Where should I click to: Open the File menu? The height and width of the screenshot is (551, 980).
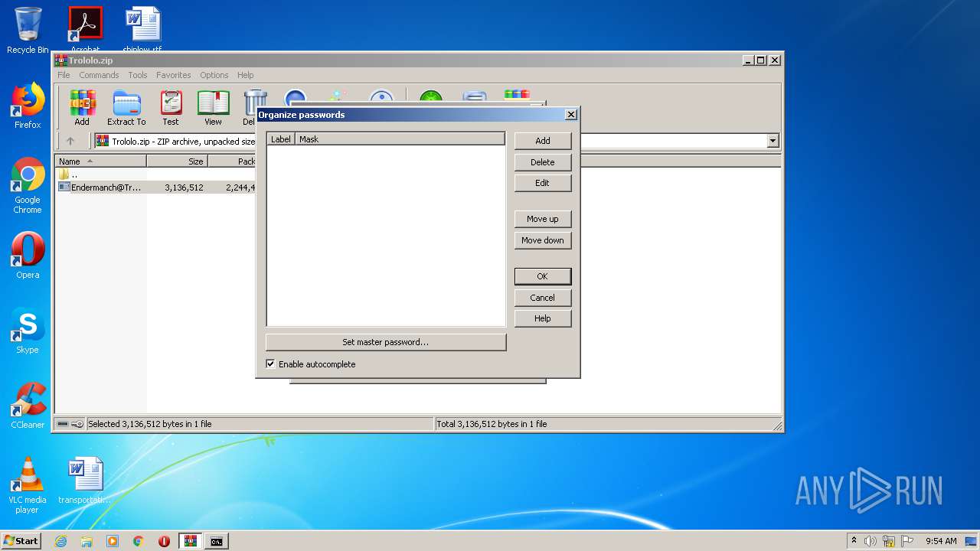[x=64, y=75]
